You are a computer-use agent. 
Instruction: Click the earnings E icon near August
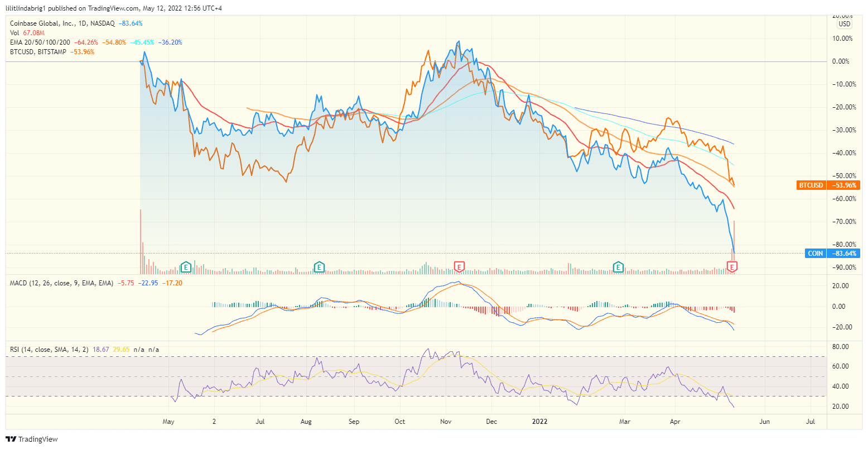[x=319, y=268]
